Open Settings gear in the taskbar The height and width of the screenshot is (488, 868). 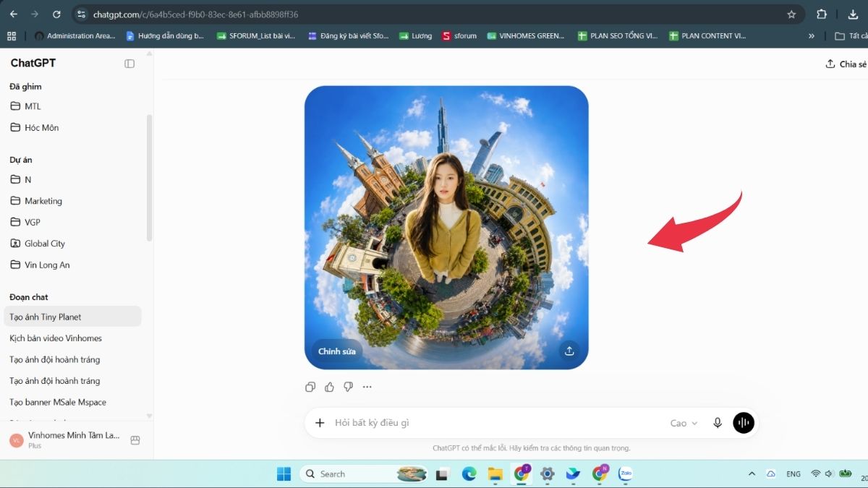(x=547, y=474)
